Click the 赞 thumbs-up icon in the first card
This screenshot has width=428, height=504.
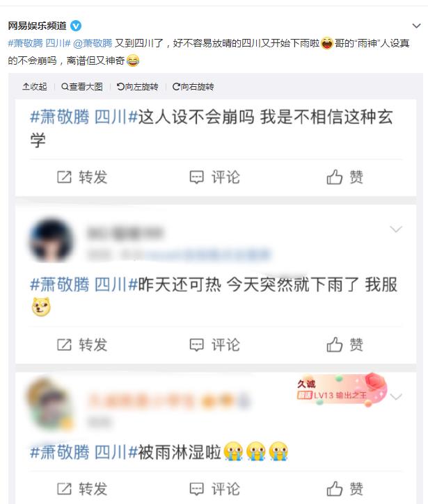[x=334, y=177]
